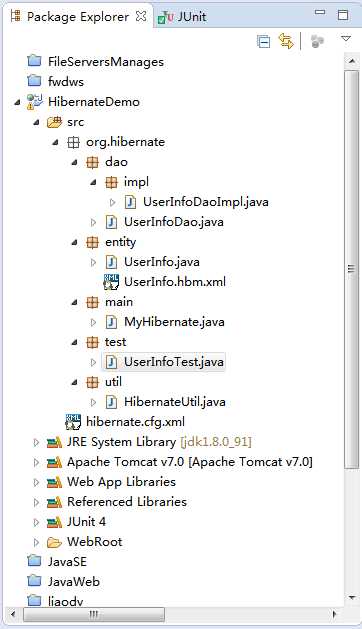The image size is (362, 629).
Task: Collapse the util package
Action: 75,382
